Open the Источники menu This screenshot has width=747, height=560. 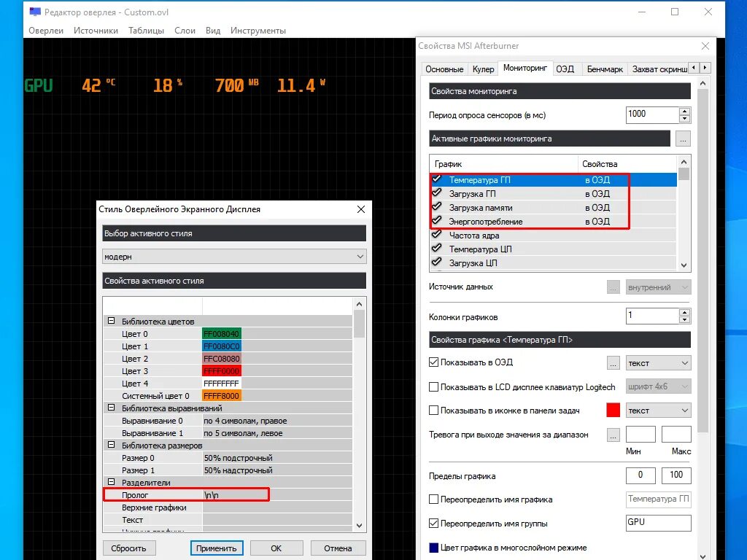[x=96, y=31]
